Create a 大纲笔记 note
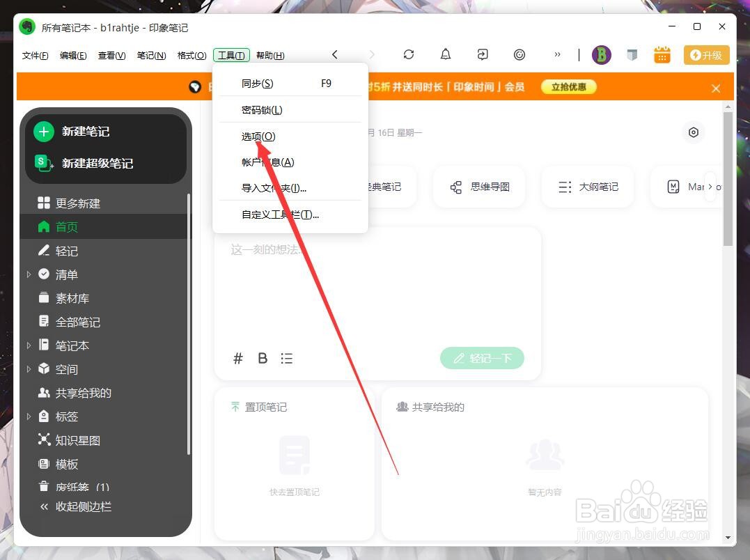The width and height of the screenshot is (750, 560). point(588,187)
